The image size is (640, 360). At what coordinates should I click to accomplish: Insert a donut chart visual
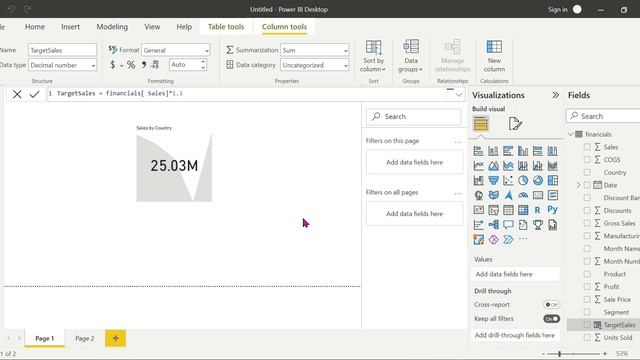click(x=538, y=180)
